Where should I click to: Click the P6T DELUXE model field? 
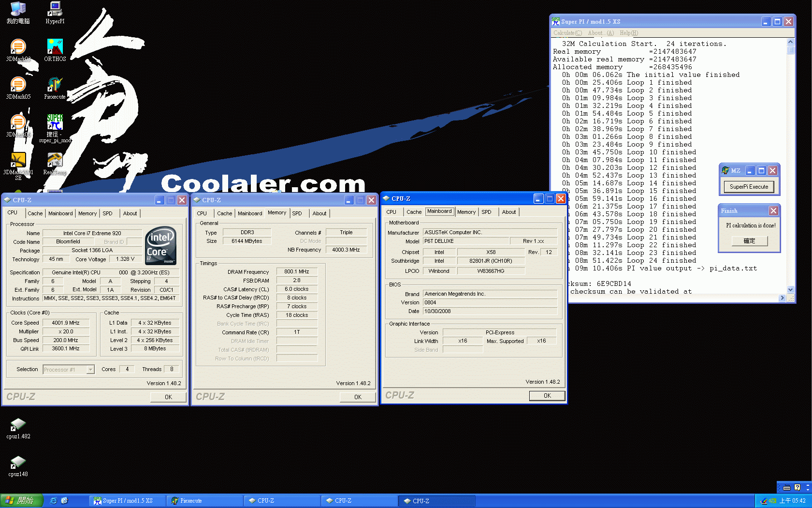coord(466,241)
